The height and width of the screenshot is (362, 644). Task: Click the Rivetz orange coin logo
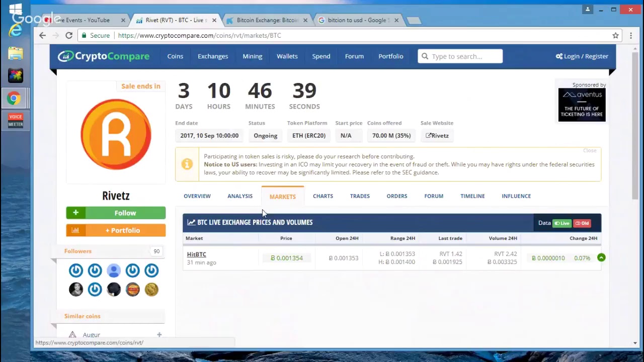(x=116, y=134)
